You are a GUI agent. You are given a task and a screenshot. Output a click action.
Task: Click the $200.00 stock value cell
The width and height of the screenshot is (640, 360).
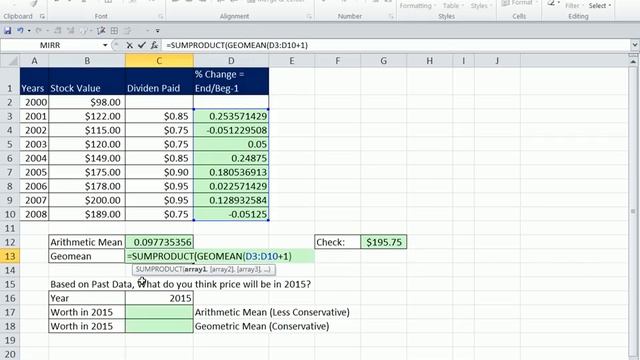point(87,200)
